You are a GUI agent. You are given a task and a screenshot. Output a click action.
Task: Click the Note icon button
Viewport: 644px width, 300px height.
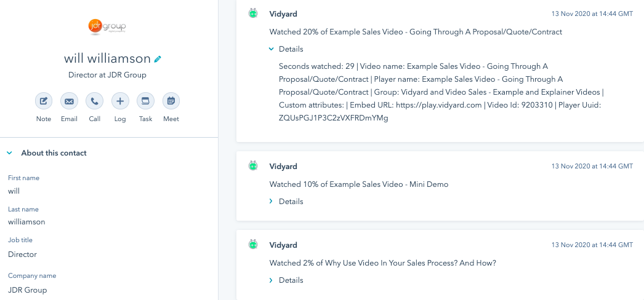pos(44,101)
